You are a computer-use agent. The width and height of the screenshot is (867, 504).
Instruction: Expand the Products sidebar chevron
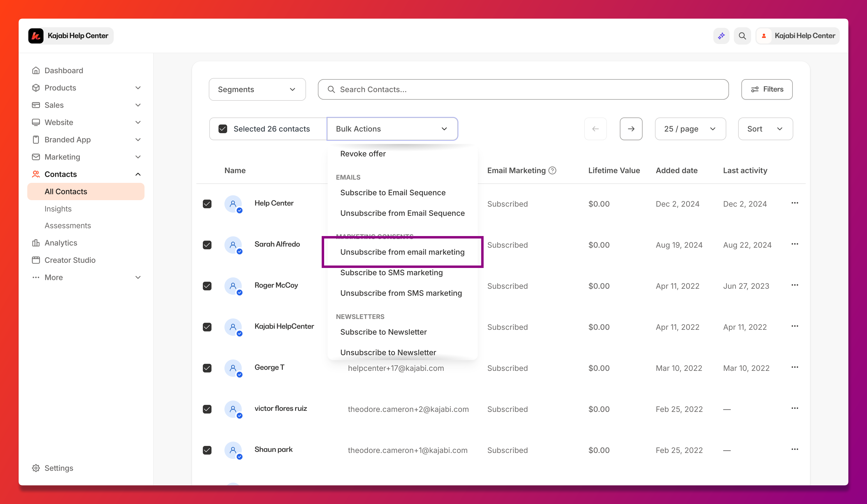tap(138, 88)
